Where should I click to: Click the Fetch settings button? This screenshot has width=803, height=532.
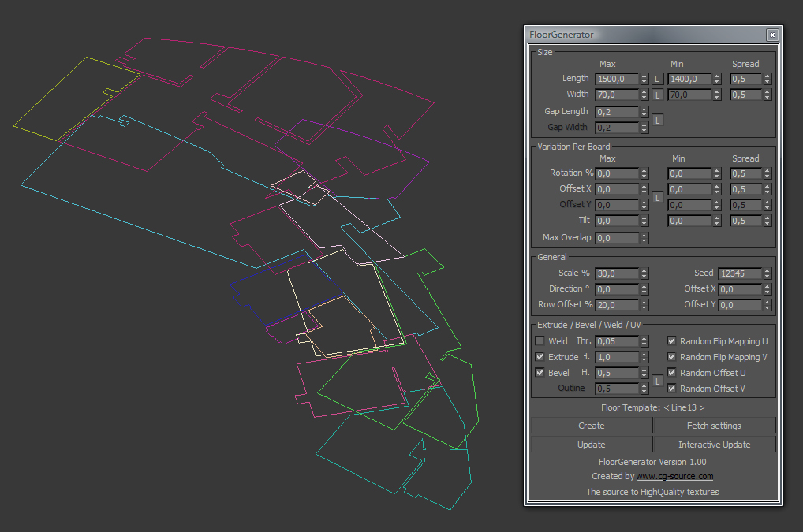pyautogui.click(x=715, y=426)
